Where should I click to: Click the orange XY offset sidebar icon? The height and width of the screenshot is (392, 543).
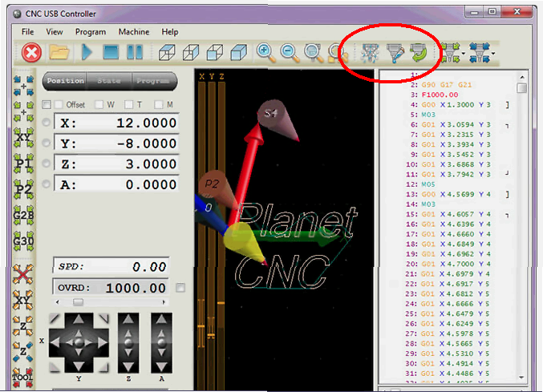click(x=23, y=300)
